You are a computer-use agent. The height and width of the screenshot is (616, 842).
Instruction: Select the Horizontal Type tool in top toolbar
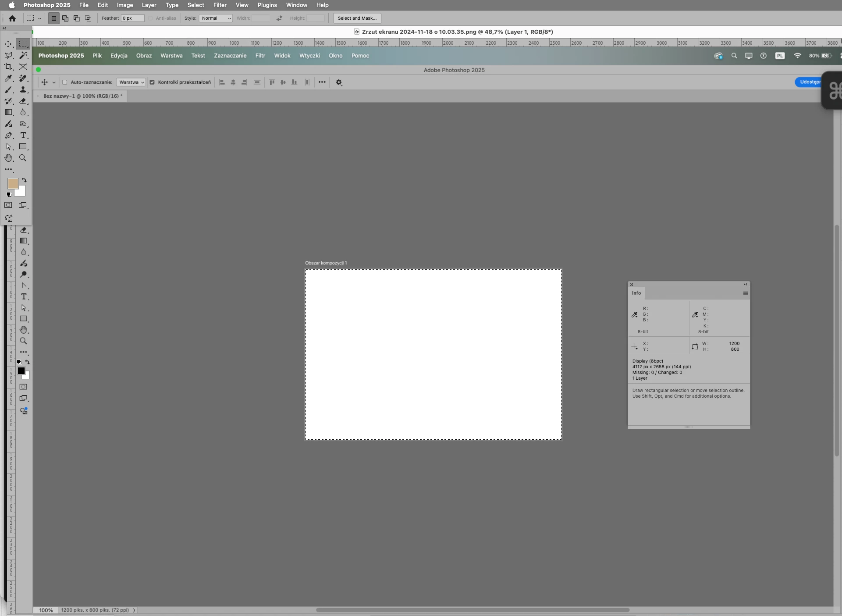coord(23,135)
